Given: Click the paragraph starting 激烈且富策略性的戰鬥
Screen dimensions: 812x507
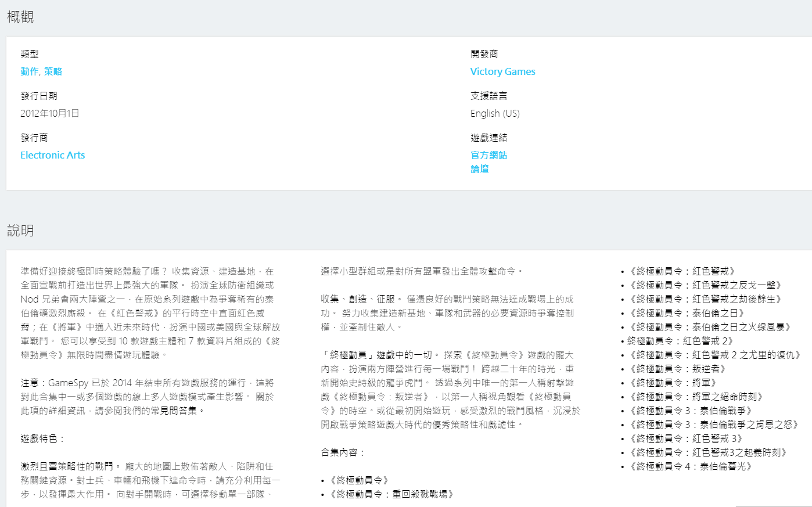Looking at the screenshot, I should point(150,480).
